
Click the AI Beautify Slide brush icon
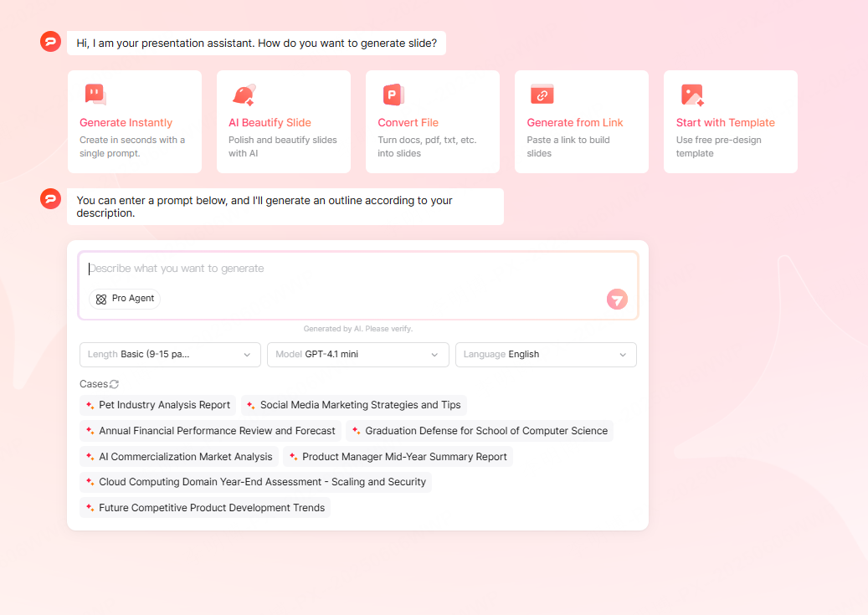pos(244,94)
